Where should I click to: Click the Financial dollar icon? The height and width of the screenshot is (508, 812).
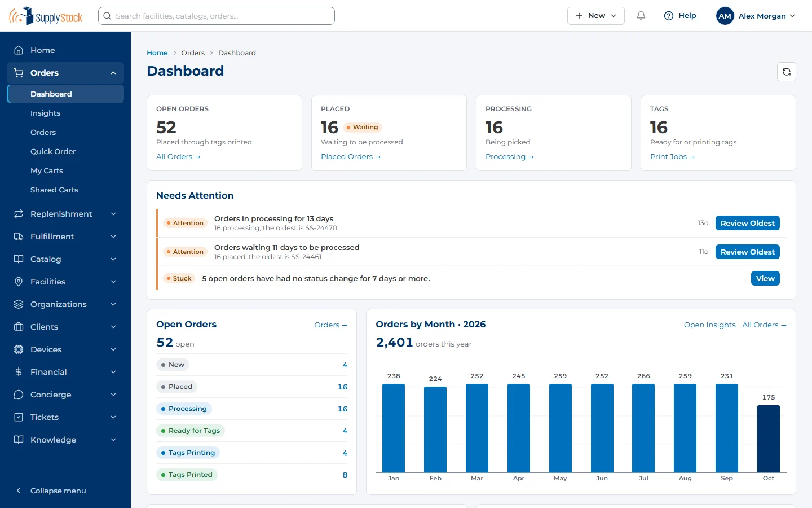19,372
